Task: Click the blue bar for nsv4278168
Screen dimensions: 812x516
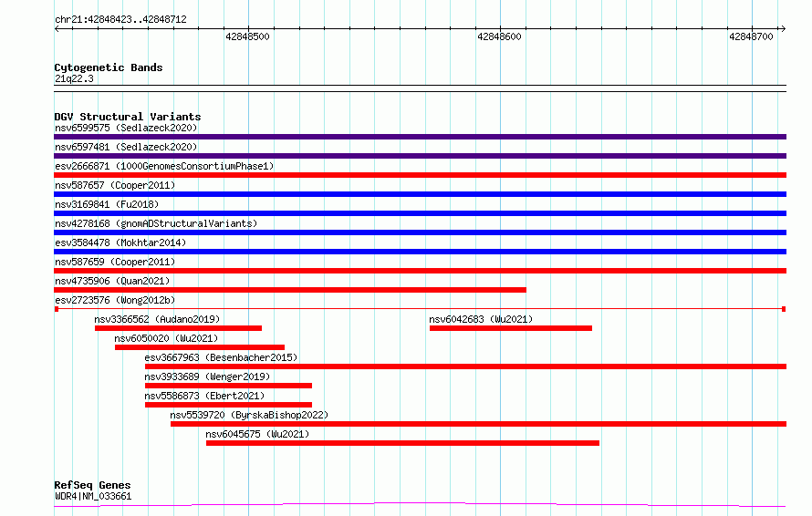Action: pos(420,232)
